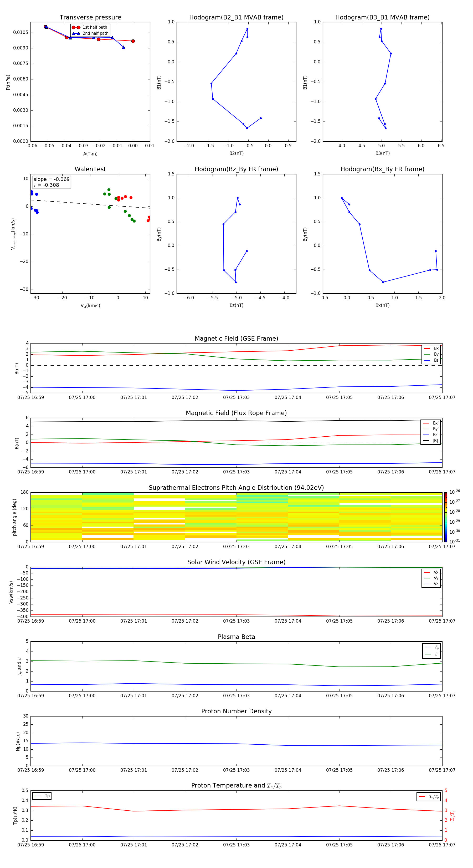Click the "Magnetic Field (GSE Frame)" title
The width and height of the screenshot is (473, 868).
[236, 339]
